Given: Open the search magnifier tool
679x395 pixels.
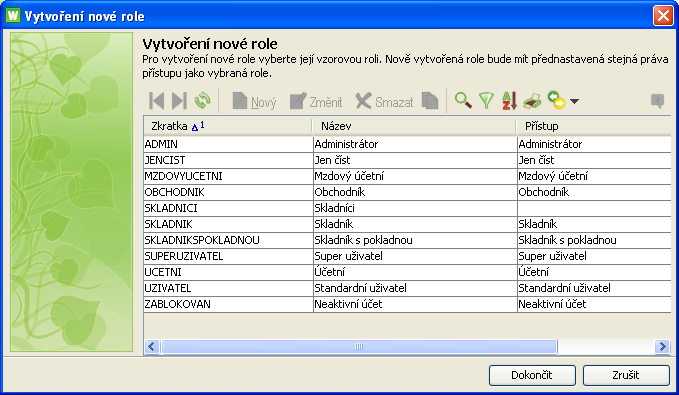Looking at the screenshot, I should click(463, 101).
